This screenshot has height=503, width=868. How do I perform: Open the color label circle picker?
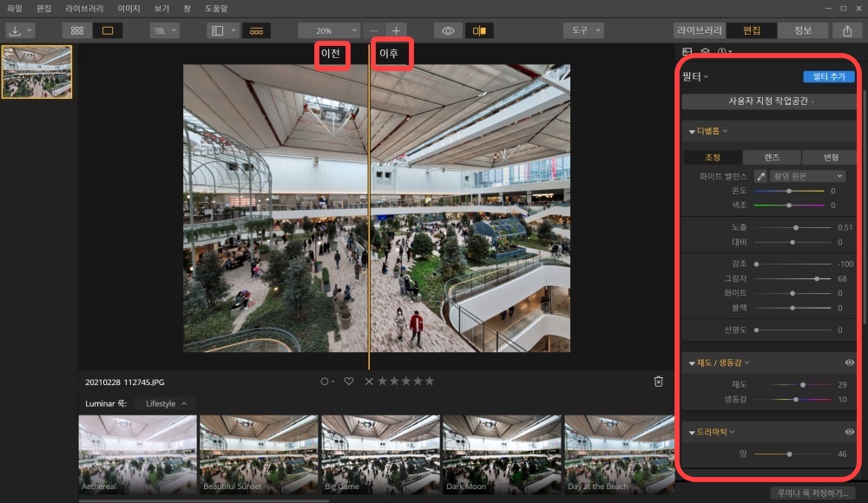point(327,382)
